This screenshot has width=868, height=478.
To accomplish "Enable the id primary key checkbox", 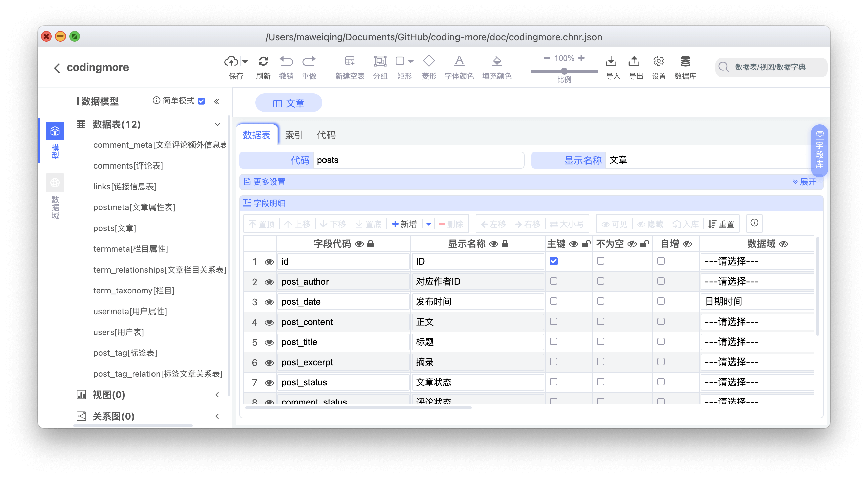I will tap(553, 261).
